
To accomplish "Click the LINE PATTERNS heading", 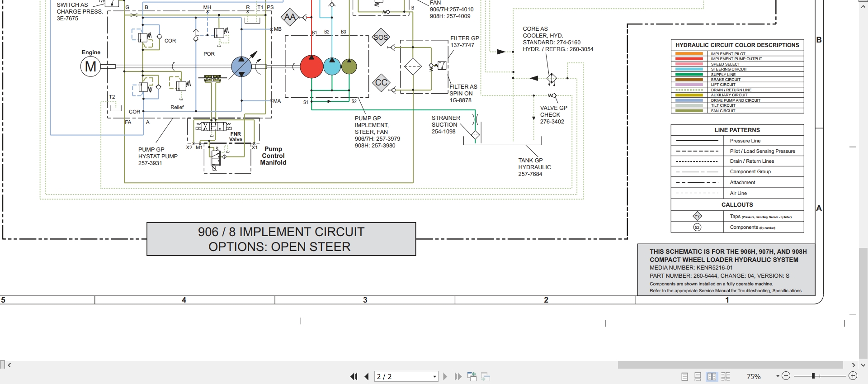I will (x=737, y=130).
